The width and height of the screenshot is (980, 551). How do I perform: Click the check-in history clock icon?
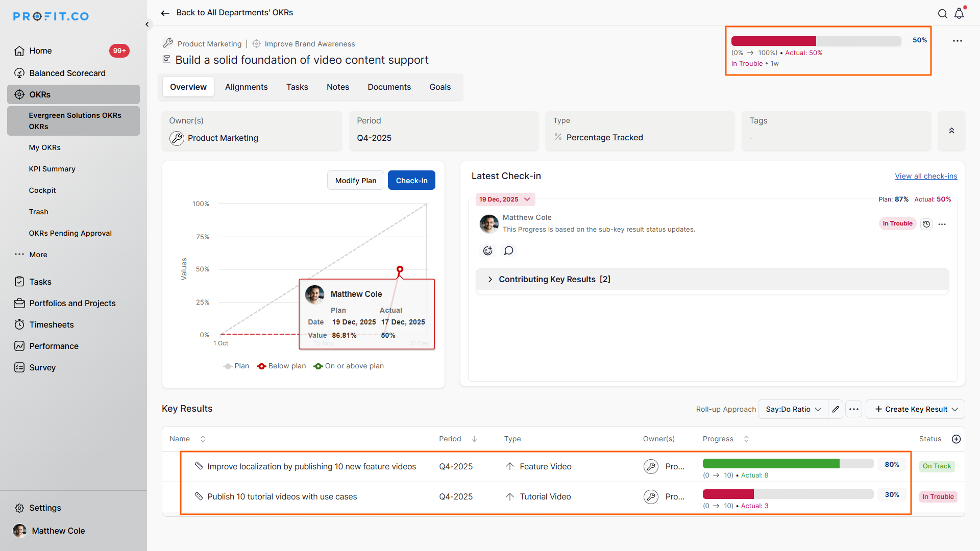926,224
